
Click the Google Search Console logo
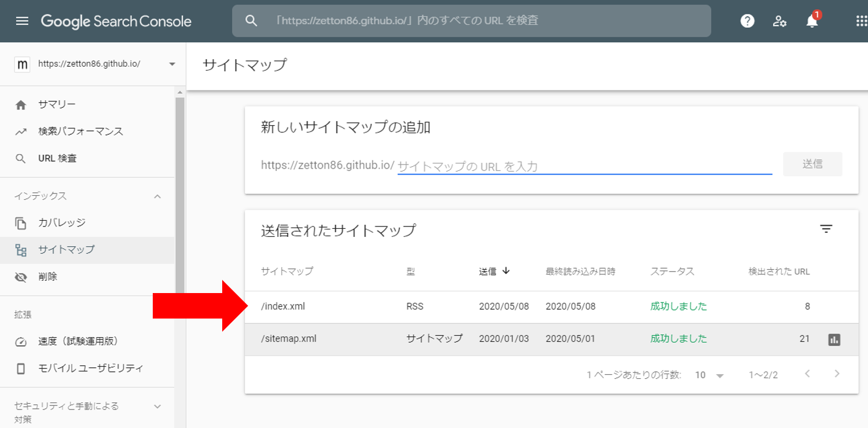[x=116, y=21]
